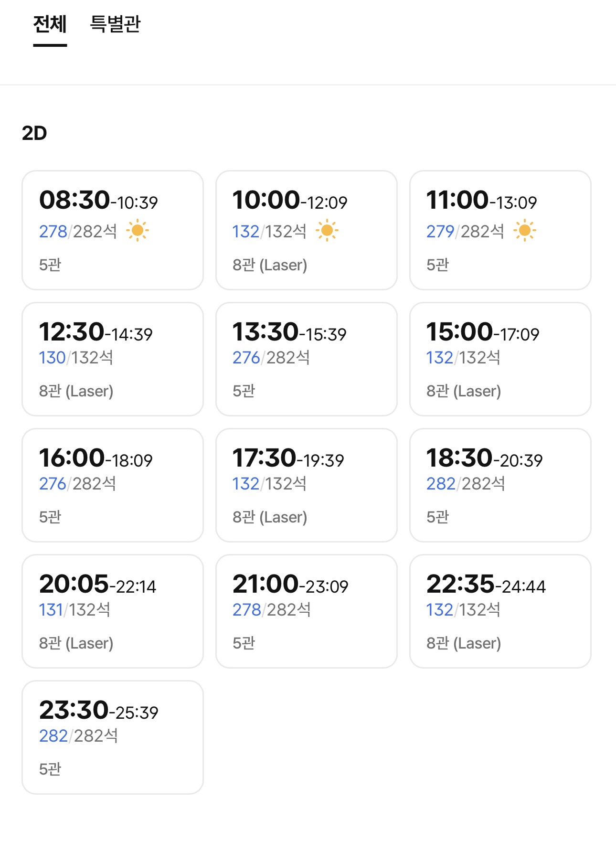The height and width of the screenshot is (852, 616).
Task: Choose the 20:05-22:14 Laser showtime
Action: [113, 611]
